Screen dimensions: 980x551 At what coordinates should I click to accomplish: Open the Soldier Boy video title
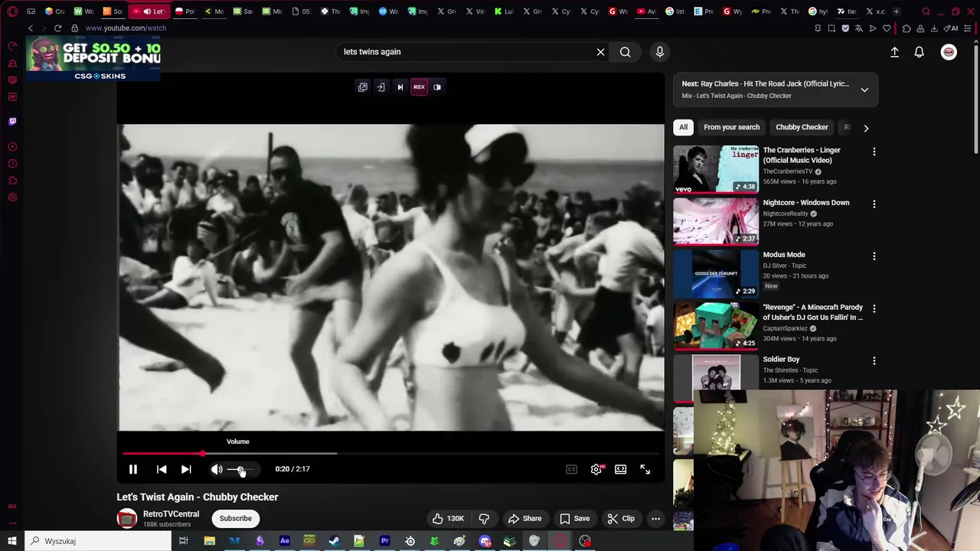tap(782, 359)
